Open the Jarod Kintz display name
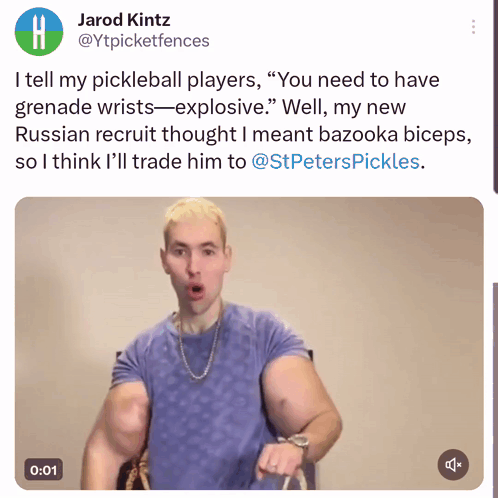Viewport: 498px width, 498px height. (124, 20)
